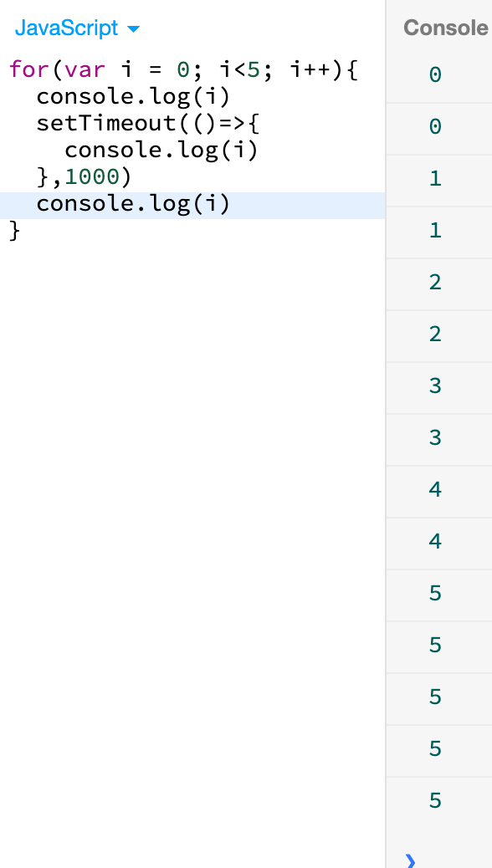Image resolution: width=492 pixels, height=868 pixels.
Task: Click the first 4 console output row
Action: tap(438, 491)
